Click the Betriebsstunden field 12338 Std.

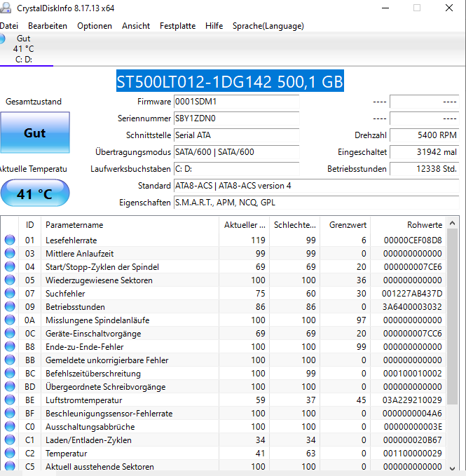click(425, 169)
